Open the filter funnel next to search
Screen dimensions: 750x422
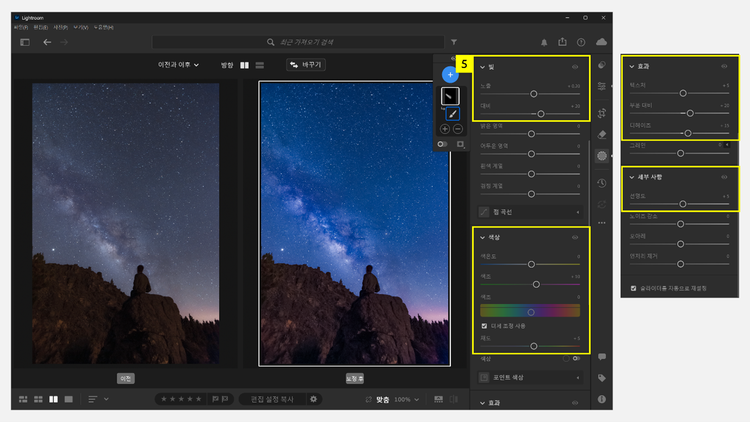(453, 43)
